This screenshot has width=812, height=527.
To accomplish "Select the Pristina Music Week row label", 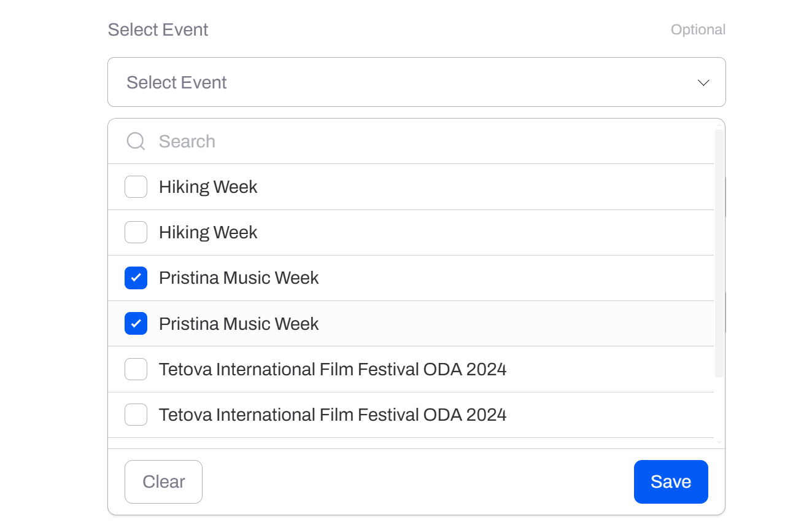I will tap(239, 278).
